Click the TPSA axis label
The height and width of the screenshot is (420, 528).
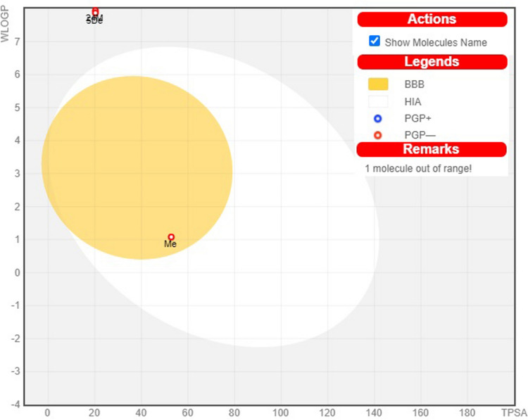(514, 412)
